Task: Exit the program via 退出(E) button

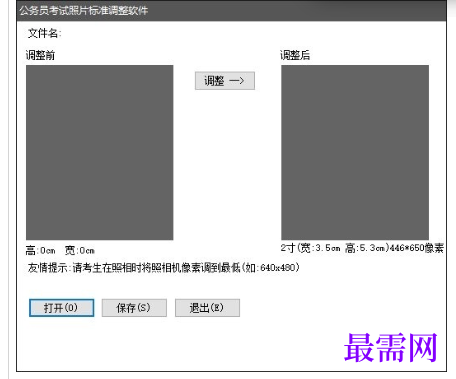Action: tap(207, 308)
